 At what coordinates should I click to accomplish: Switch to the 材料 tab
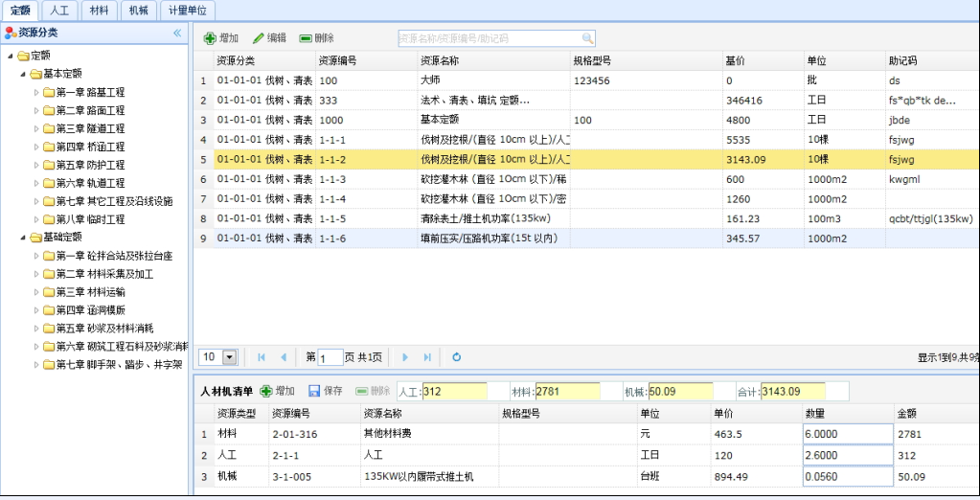(x=99, y=10)
